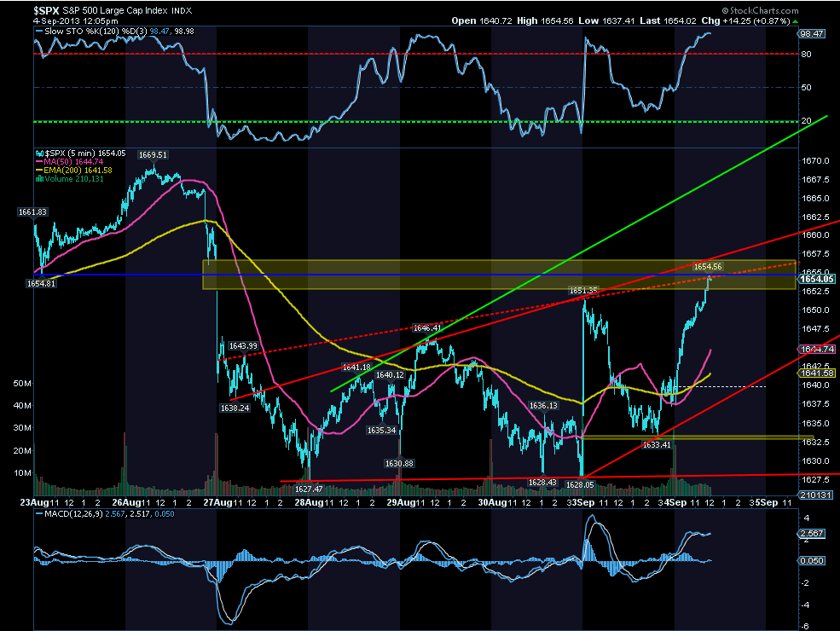This screenshot has width=840, height=631.
Task: Click the 1636.13 price label
Action: (543, 406)
